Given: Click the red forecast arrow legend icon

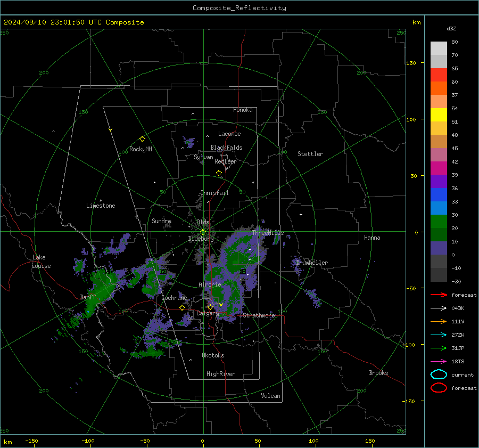Looking at the screenshot, I should 439,295.
